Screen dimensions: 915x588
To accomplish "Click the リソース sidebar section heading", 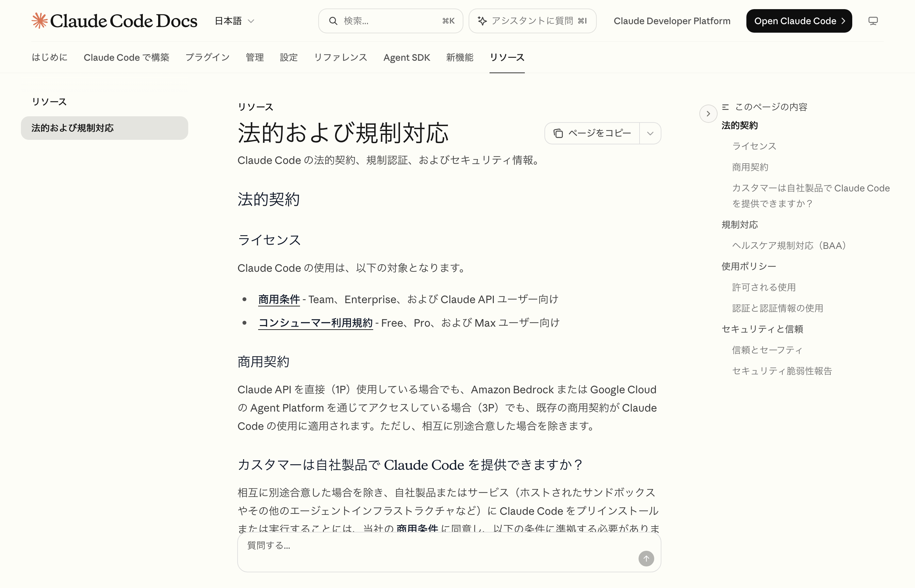I will click(x=49, y=102).
